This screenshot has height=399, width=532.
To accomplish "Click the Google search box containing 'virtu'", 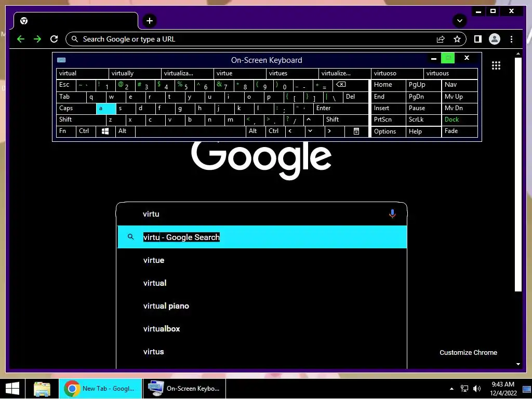I will point(262,214).
